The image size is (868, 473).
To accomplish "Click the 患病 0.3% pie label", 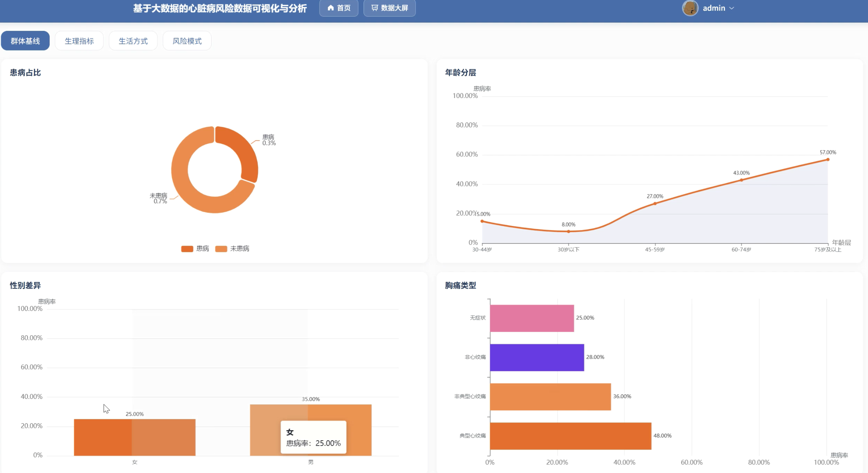I will tap(269, 140).
